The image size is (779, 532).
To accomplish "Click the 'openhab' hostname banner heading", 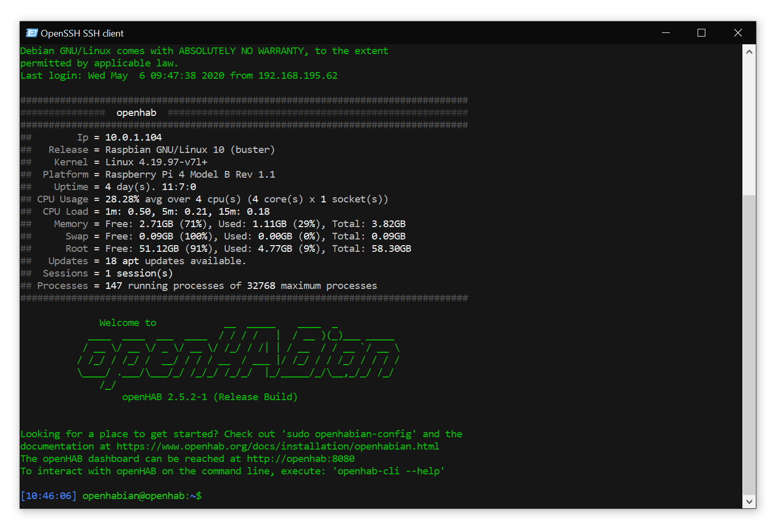I will coord(137,113).
